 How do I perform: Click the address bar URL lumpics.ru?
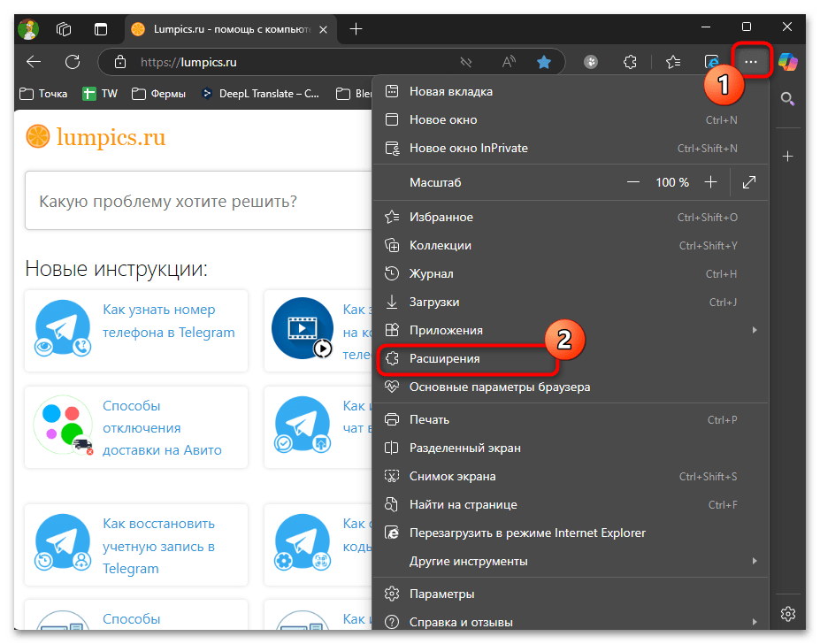188,62
